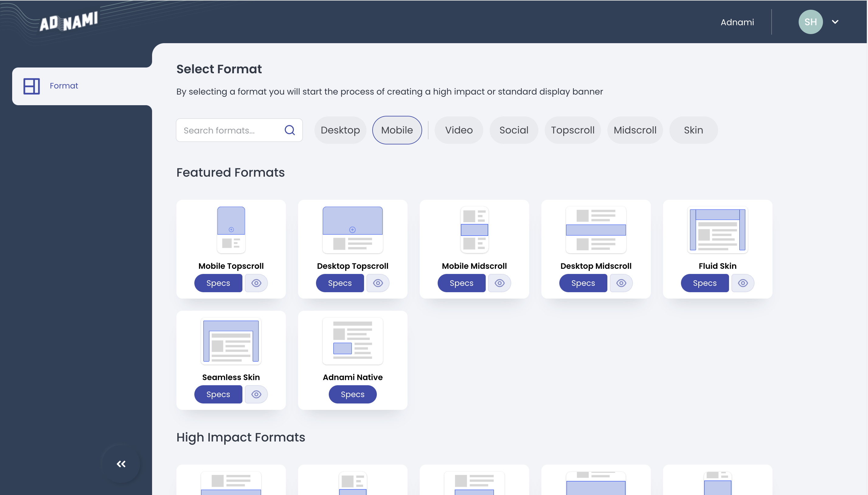Toggle the Mobile filter chip
Screen dimensions: 868x495
[x=397, y=130]
